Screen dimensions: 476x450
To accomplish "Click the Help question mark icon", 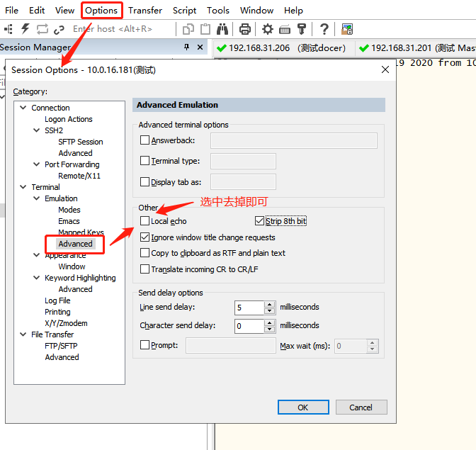I will (x=324, y=29).
